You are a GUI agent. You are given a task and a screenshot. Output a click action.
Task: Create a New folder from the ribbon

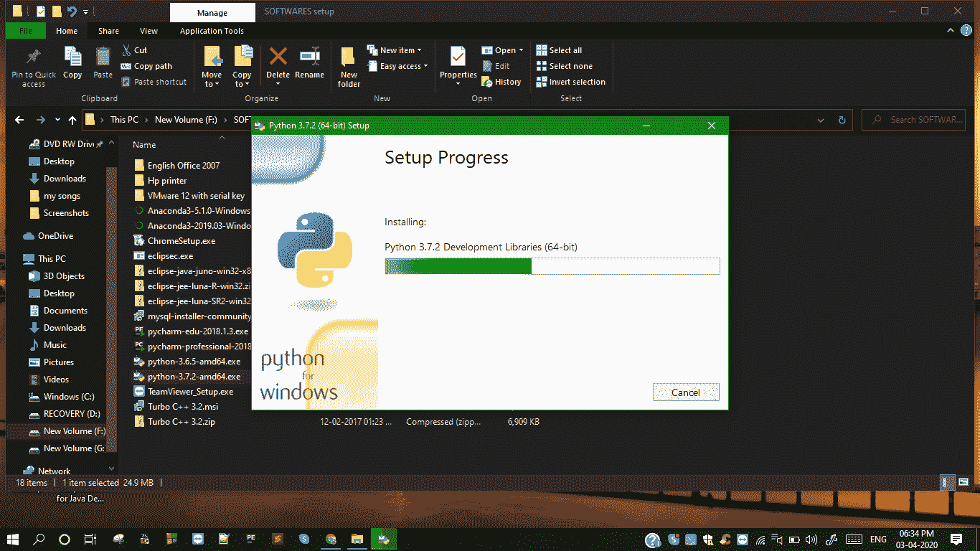pyautogui.click(x=349, y=67)
